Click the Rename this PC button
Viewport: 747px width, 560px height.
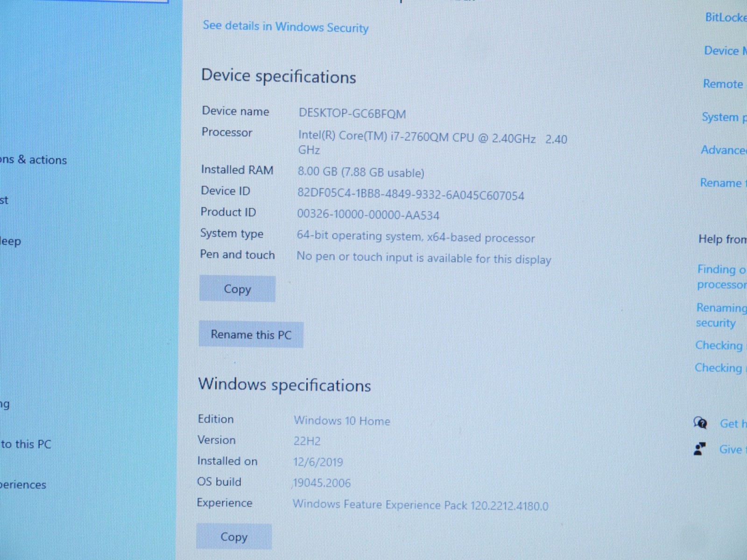(x=251, y=335)
